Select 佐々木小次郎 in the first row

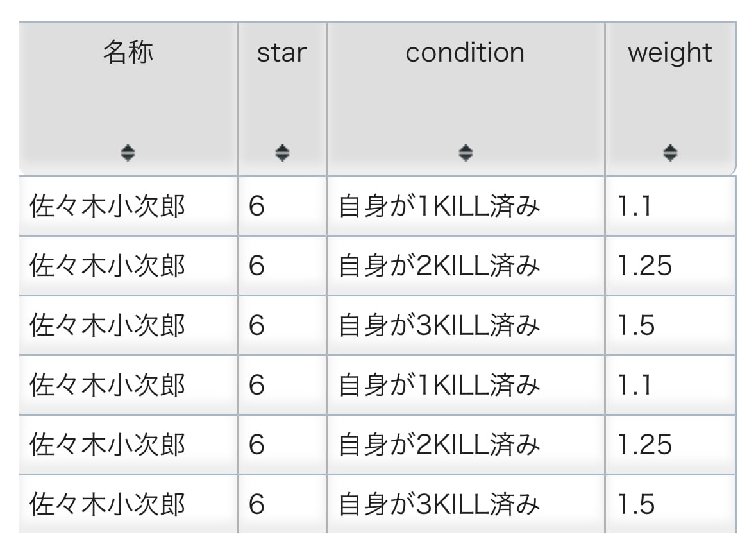108,207
